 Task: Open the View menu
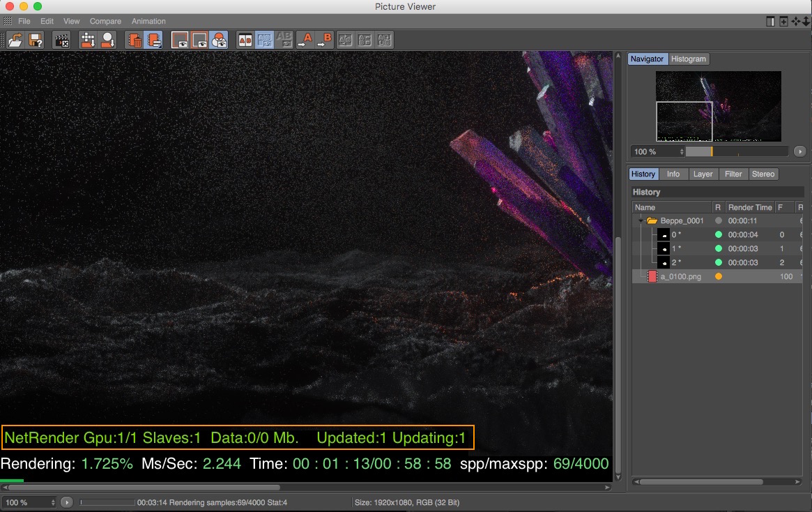[x=72, y=21]
